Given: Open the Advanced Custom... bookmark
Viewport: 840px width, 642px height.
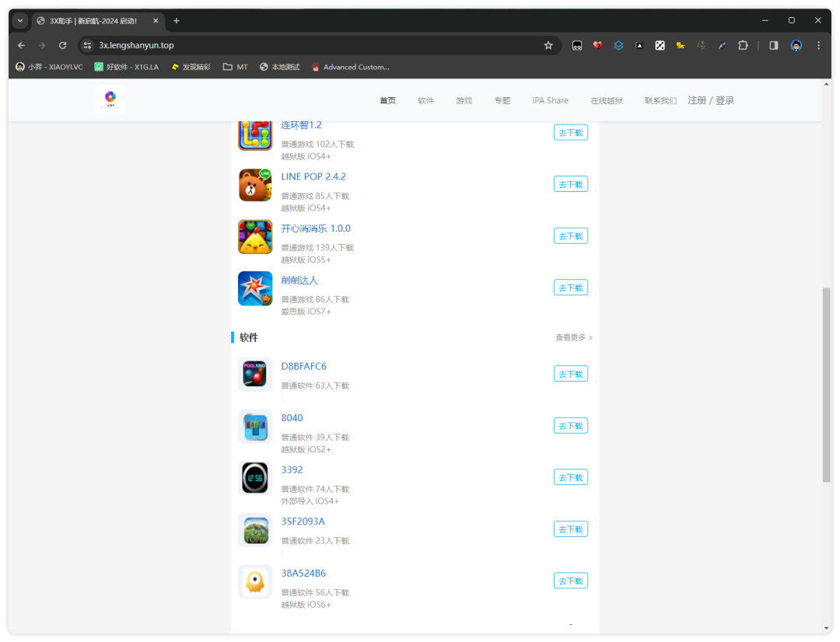Looking at the screenshot, I should point(351,67).
